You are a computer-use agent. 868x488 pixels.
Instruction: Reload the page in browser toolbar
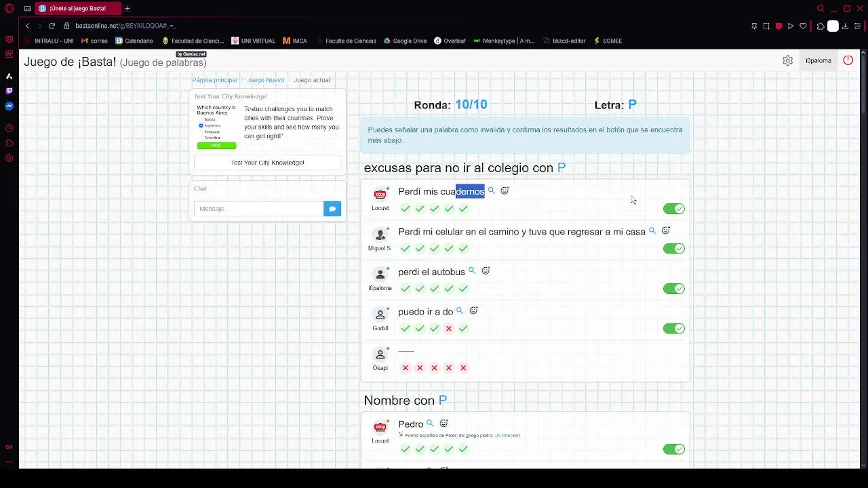coord(52,26)
